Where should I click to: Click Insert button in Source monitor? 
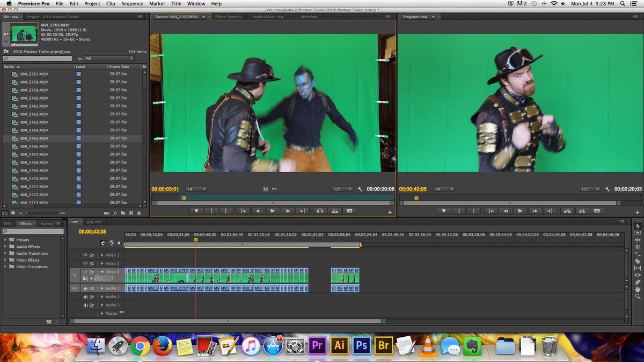pos(320,211)
